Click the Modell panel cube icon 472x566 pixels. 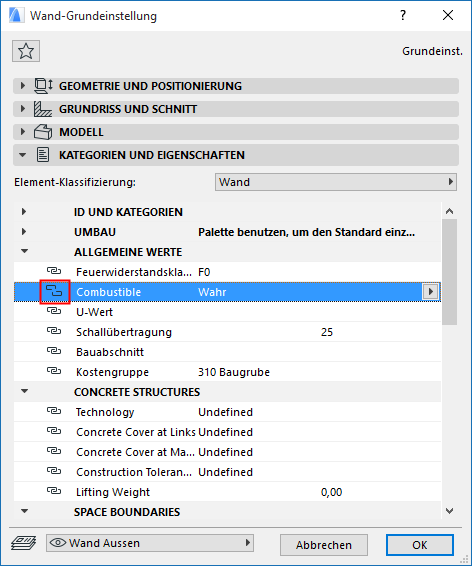point(43,132)
